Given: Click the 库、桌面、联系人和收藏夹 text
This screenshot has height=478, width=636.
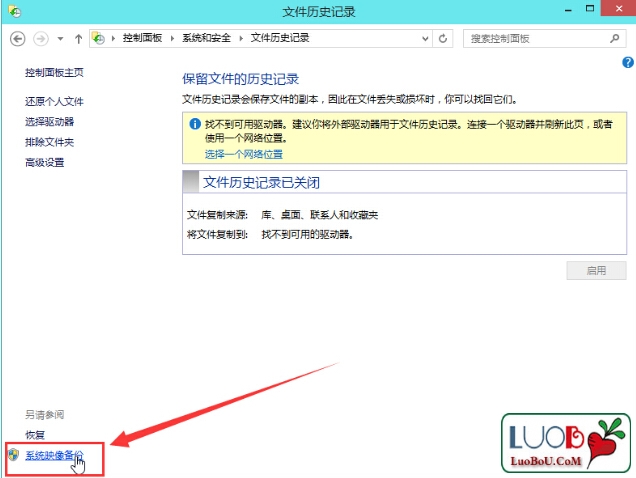Looking at the screenshot, I should [x=320, y=215].
